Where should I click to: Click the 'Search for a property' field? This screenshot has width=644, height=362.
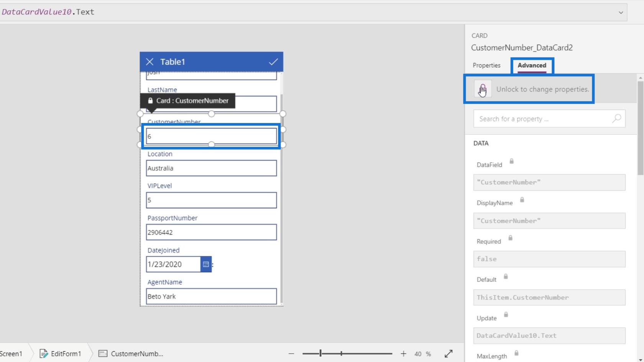point(549,119)
